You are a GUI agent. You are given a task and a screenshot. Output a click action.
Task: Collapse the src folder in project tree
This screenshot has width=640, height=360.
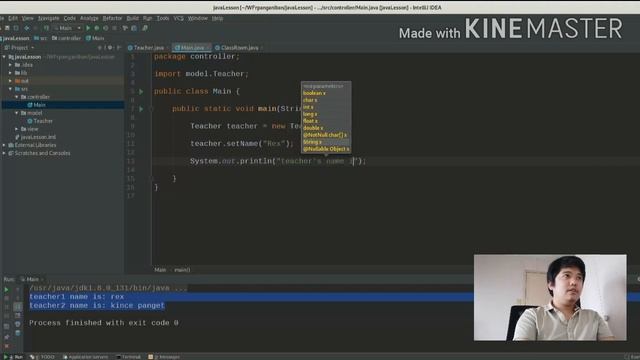[10, 89]
